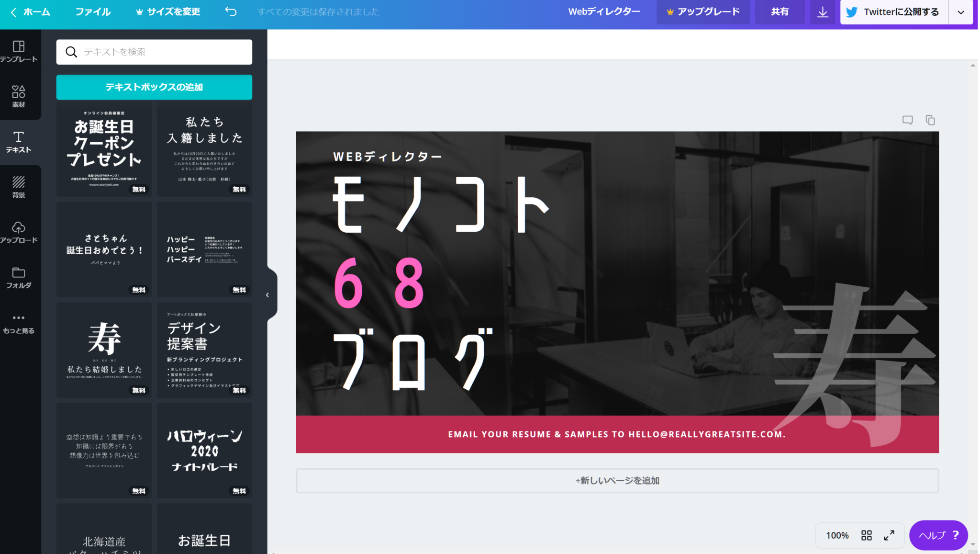Viewport: 980px width, 554px height.
Task: Enter fullscreen presentation mode
Action: pyautogui.click(x=889, y=535)
